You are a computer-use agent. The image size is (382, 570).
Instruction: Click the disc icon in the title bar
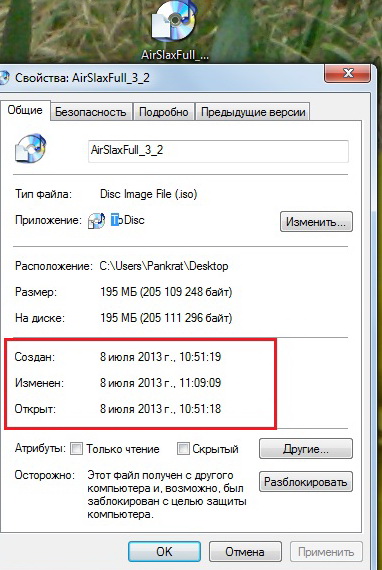point(4,78)
